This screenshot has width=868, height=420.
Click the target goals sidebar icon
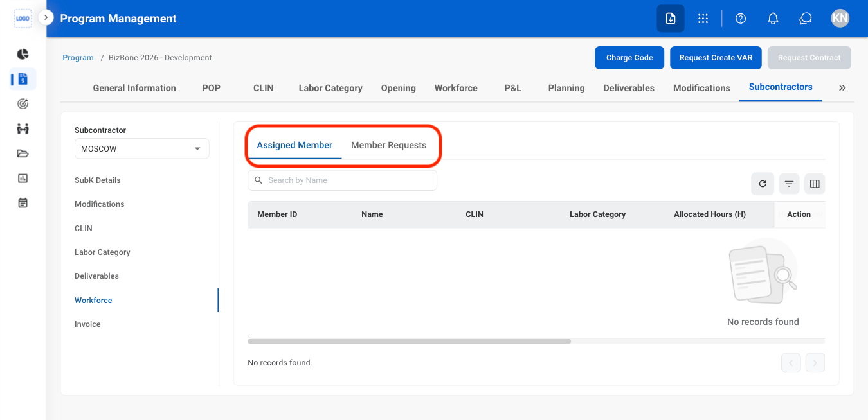point(23,103)
